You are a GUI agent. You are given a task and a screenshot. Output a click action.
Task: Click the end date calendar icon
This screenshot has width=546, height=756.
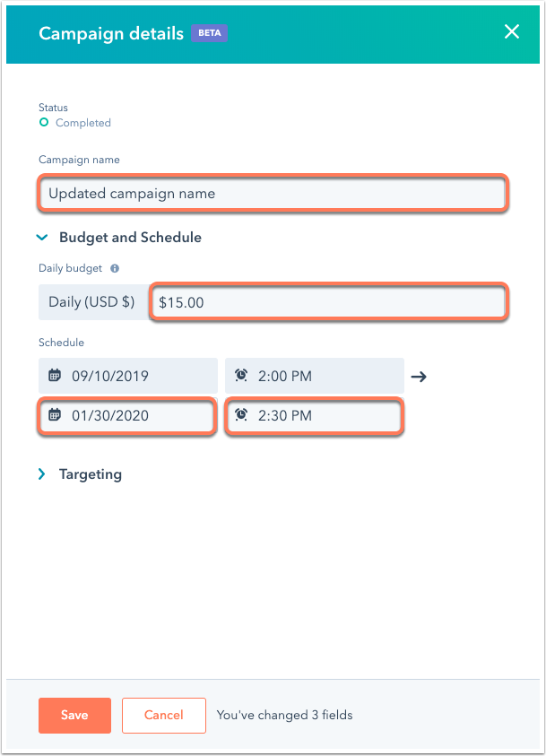pyautogui.click(x=55, y=414)
